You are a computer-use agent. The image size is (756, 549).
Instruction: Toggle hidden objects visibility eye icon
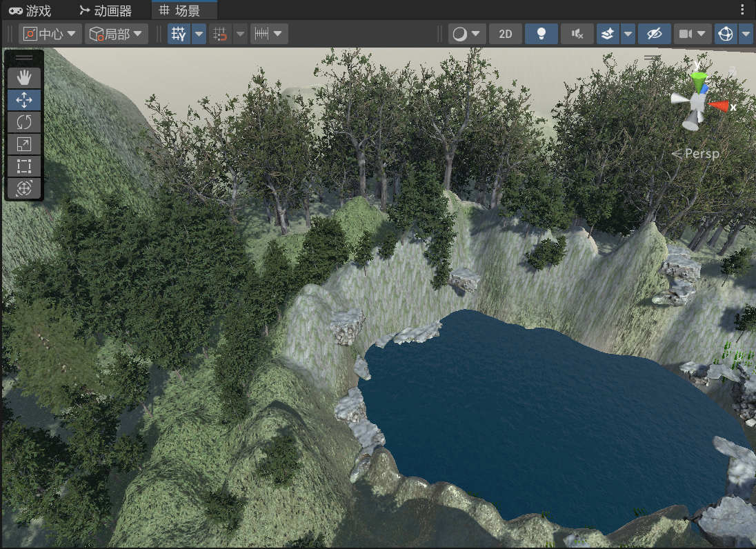coord(654,34)
